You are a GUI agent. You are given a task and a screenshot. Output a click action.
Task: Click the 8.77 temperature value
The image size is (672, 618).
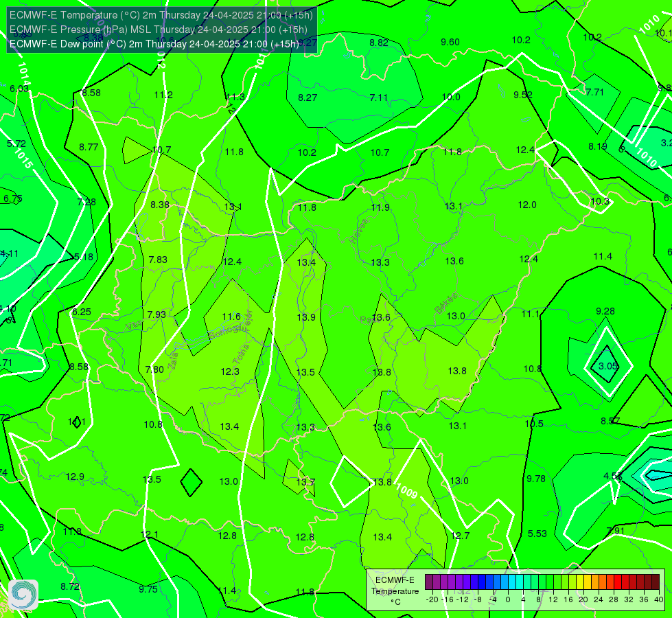(89, 147)
